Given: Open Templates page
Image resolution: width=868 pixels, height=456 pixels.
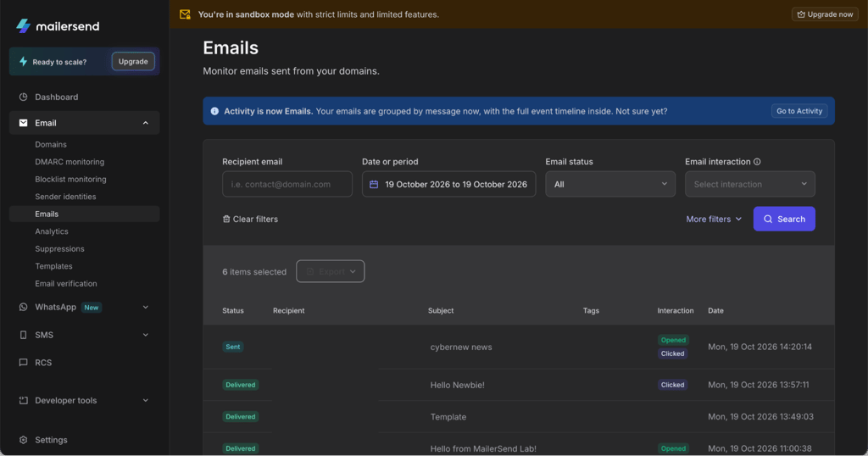Looking at the screenshot, I should coord(53,266).
